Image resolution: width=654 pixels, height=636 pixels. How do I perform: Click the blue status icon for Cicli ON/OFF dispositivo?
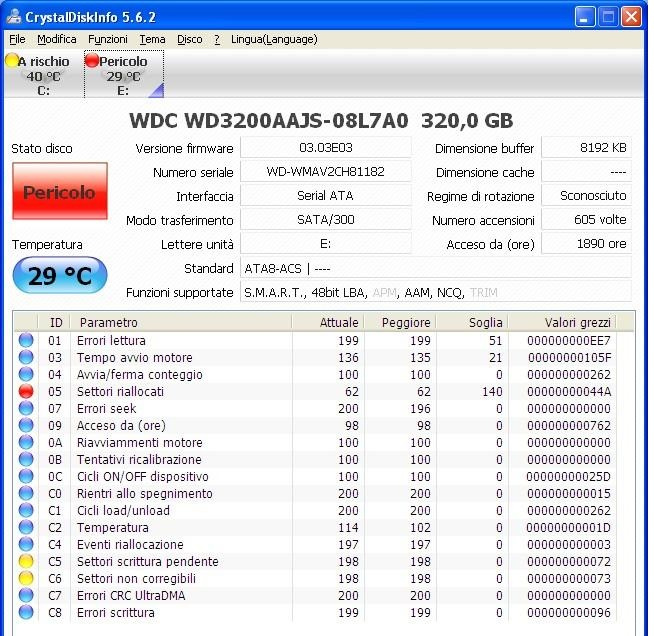[26, 476]
